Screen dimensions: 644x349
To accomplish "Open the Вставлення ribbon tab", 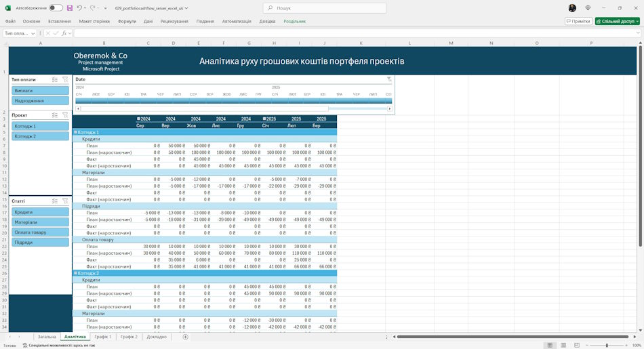I will coord(60,22).
